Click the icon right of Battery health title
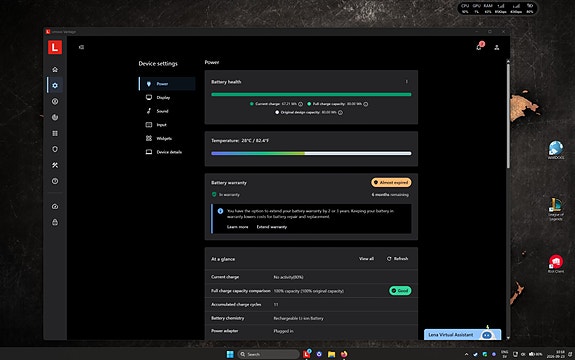Viewport: 575px width, 360px height. (406, 82)
